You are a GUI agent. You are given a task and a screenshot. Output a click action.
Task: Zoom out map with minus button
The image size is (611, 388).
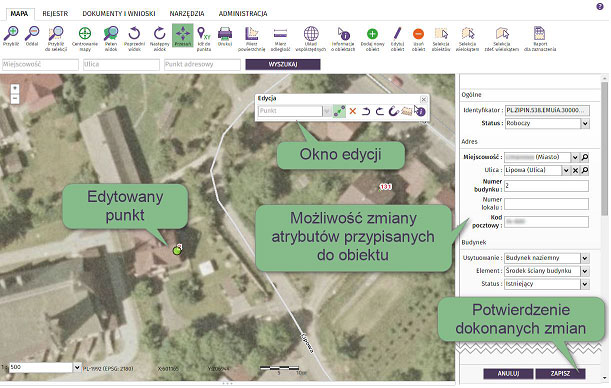click(x=14, y=99)
